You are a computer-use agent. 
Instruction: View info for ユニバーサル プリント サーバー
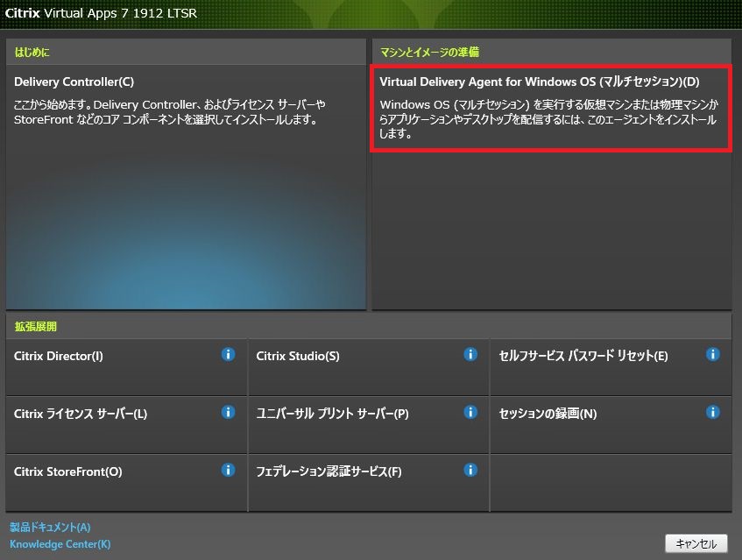tap(470, 412)
